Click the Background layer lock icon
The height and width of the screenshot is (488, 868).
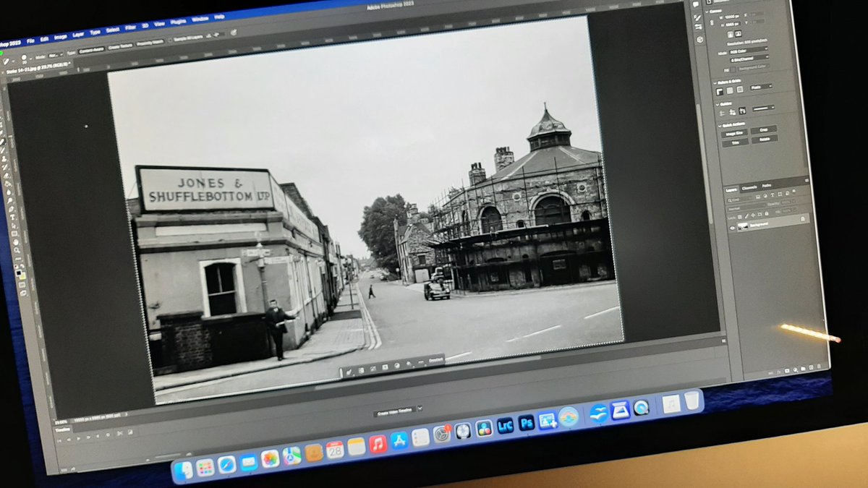[x=803, y=219]
